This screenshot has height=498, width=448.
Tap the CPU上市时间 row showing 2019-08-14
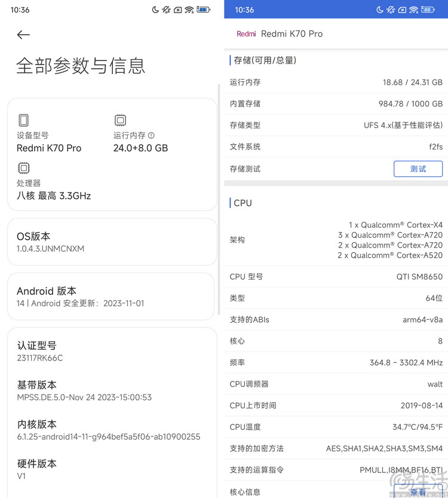[336, 405]
